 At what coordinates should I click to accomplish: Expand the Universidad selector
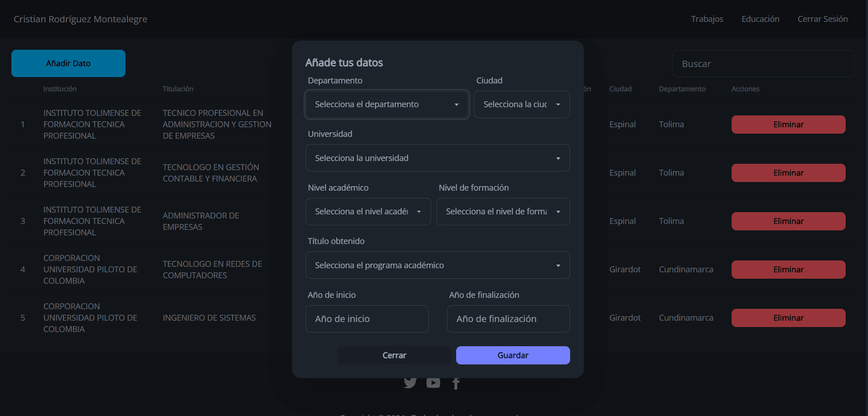(x=438, y=158)
